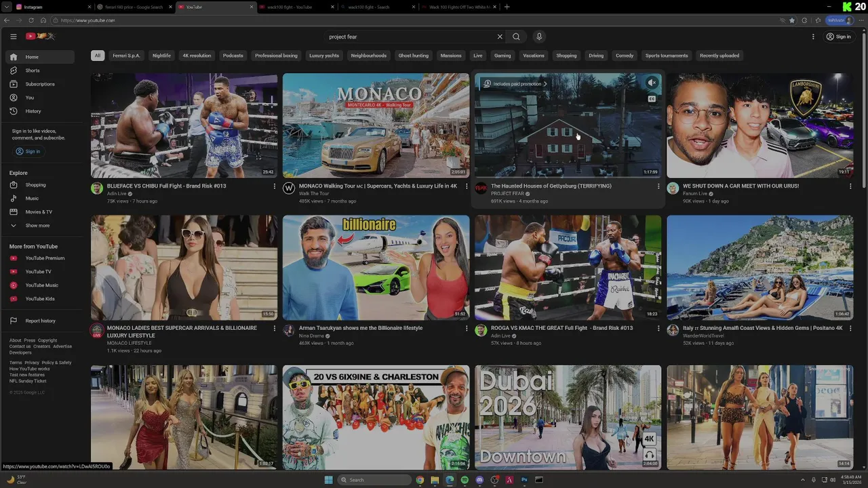Open the PROJECT FEAR channel link

[x=507, y=194]
